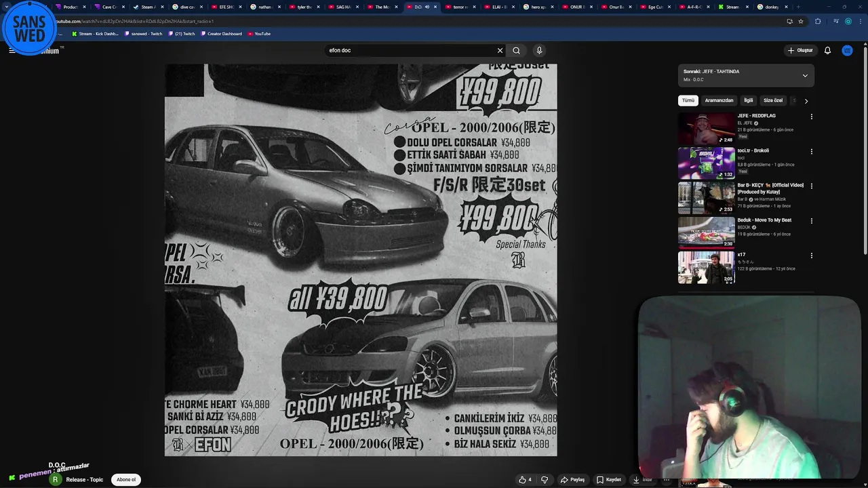Open toci.tr - Brokoli thumbnail
The height and width of the screenshot is (488, 868).
click(707, 163)
